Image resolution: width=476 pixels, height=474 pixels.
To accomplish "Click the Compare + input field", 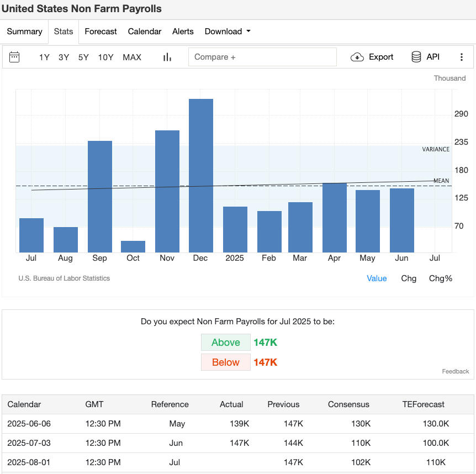I will 262,57.
